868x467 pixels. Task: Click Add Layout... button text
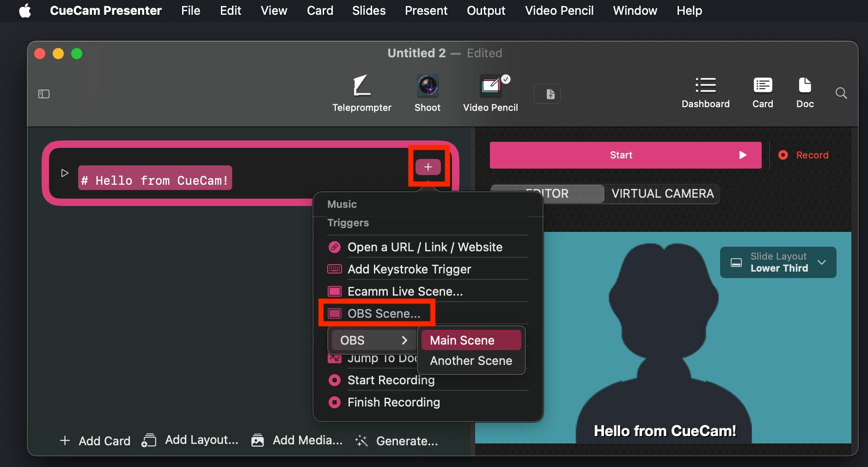[202, 440]
